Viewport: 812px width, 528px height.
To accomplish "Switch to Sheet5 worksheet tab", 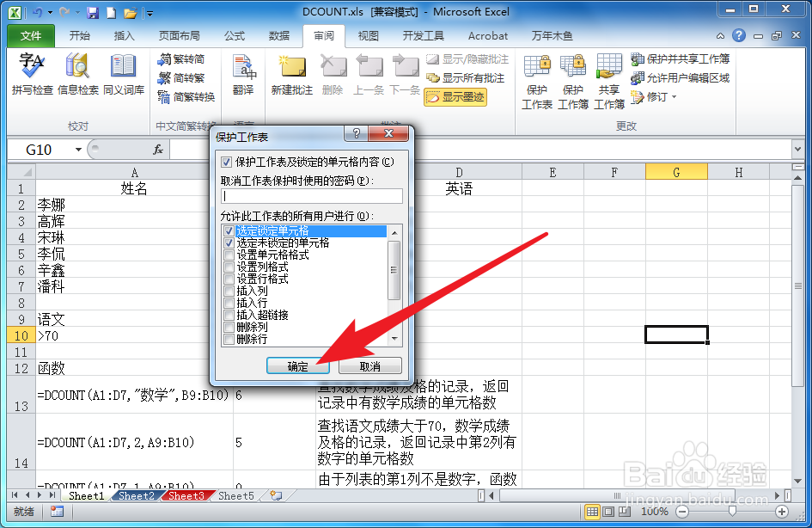I will tap(235, 496).
